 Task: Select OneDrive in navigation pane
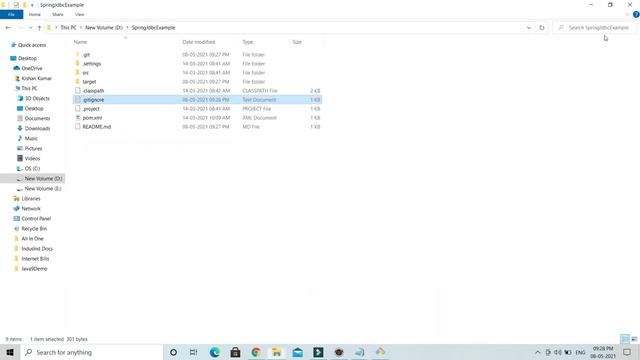pyautogui.click(x=31, y=68)
